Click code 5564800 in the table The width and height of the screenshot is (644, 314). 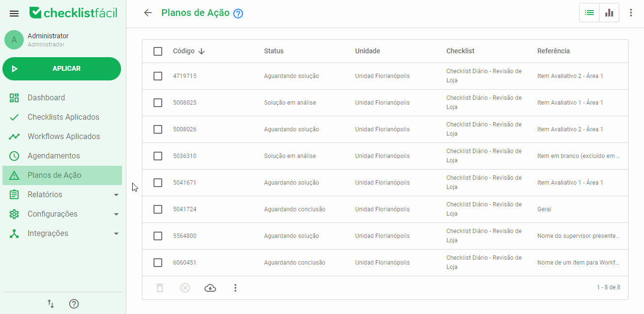tap(184, 236)
